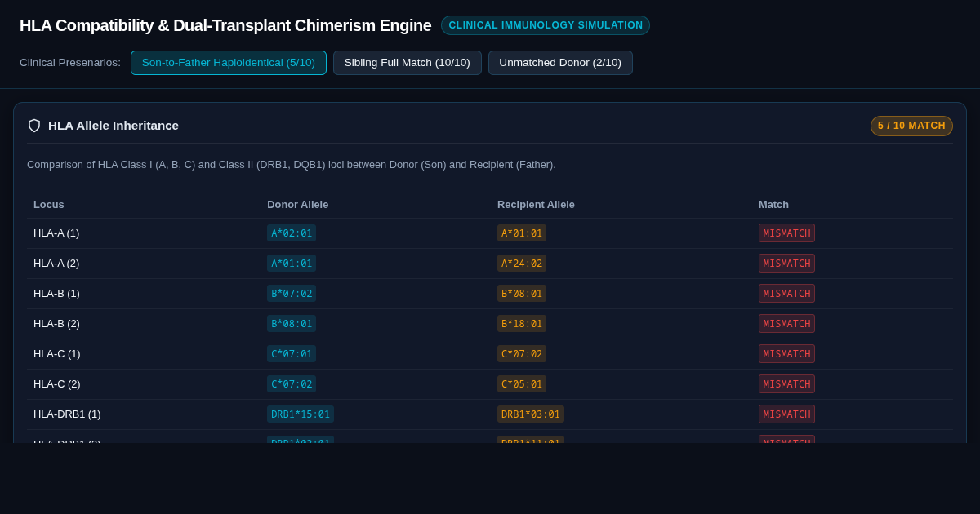Screen dimensions: 980x514
Task: Click donor allele DRB1*15:01
Action: (301, 414)
